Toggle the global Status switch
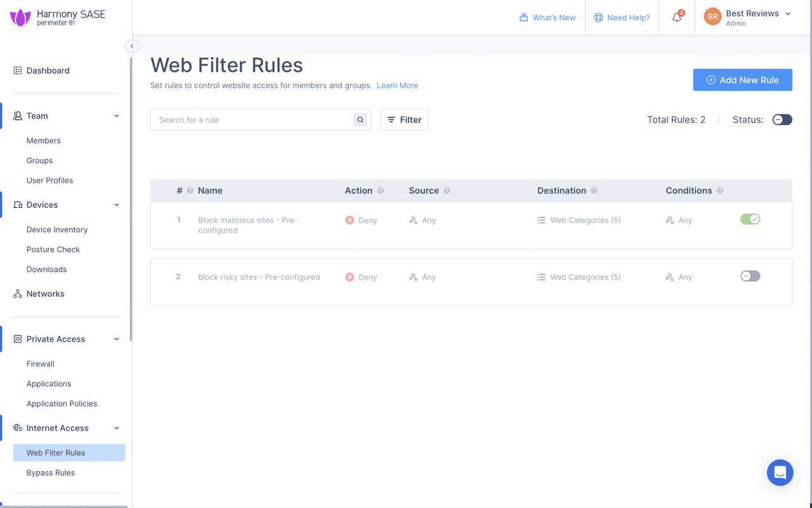The height and width of the screenshot is (508, 812). [x=782, y=119]
